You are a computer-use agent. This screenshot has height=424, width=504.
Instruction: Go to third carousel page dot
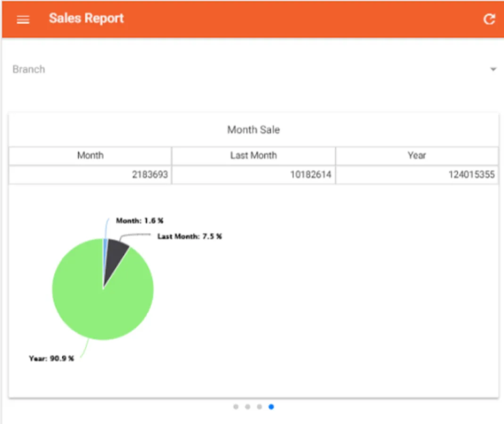point(259,407)
